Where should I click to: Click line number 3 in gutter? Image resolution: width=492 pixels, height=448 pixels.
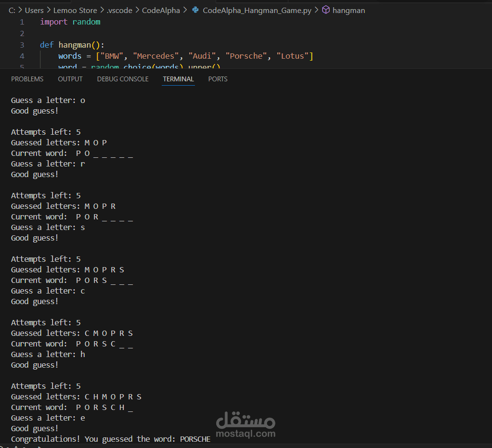click(x=22, y=45)
